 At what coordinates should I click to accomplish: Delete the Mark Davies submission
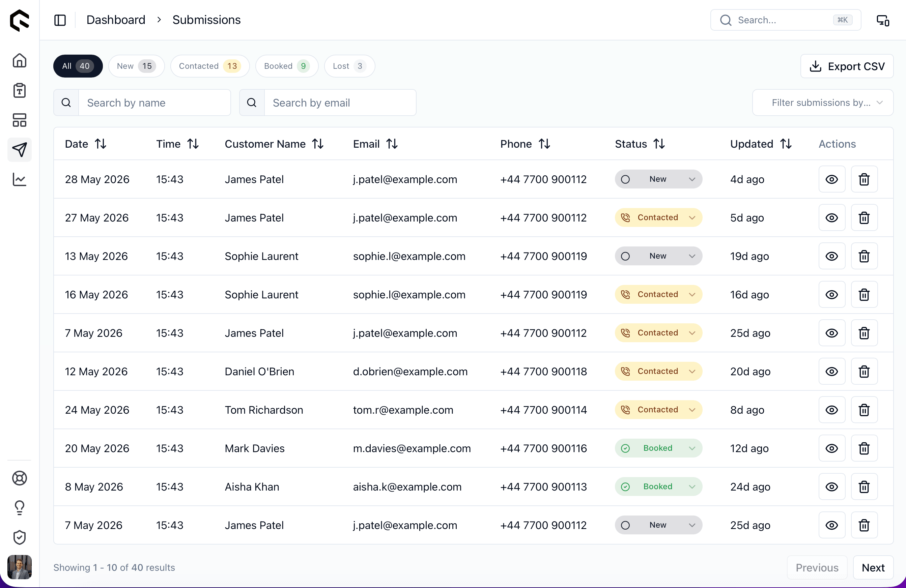pos(864,448)
